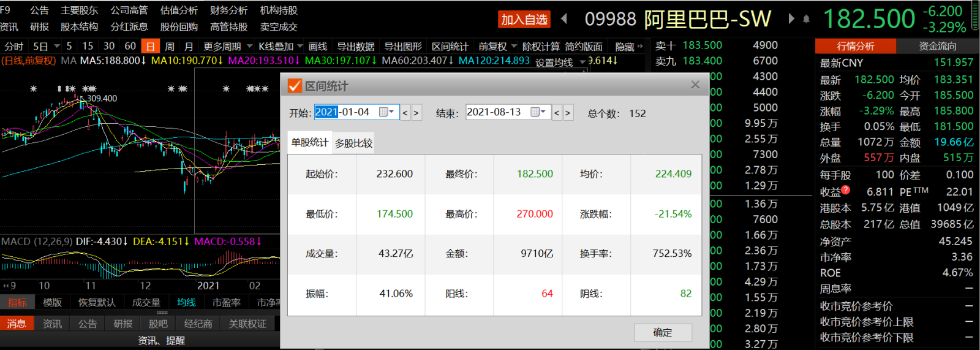Open 财务分析 menu item
The image size is (980, 350).
pyautogui.click(x=228, y=10)
